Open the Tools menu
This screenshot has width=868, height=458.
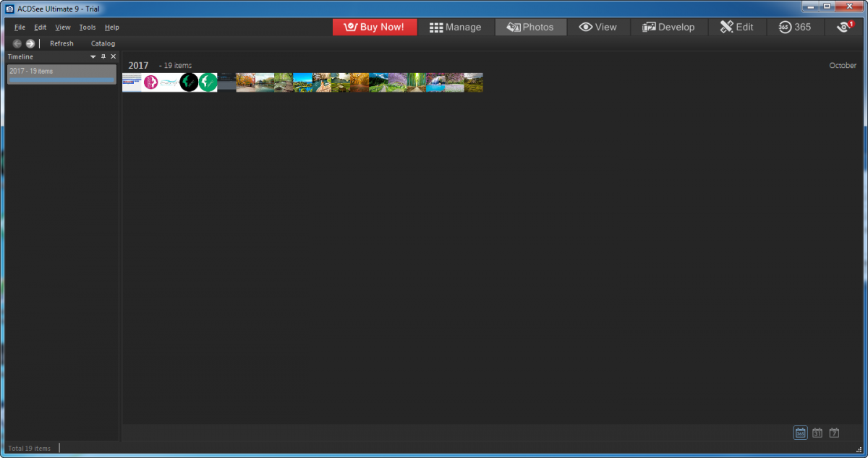[x=87, y=27]
